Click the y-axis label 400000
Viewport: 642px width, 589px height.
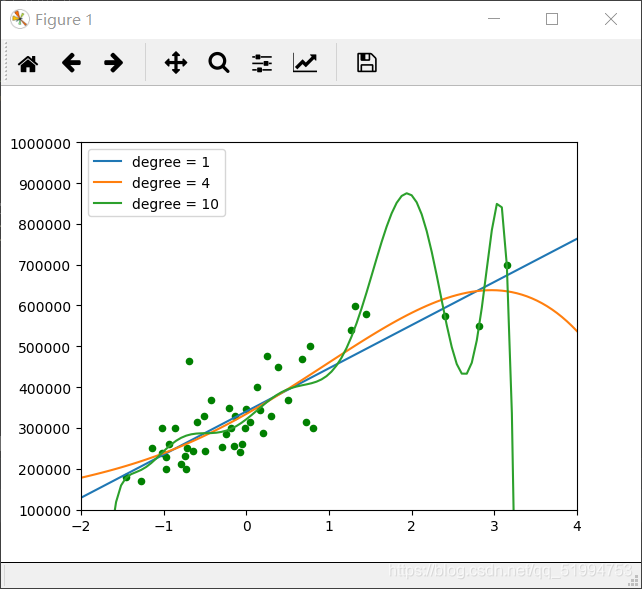(x=45, y=388)
